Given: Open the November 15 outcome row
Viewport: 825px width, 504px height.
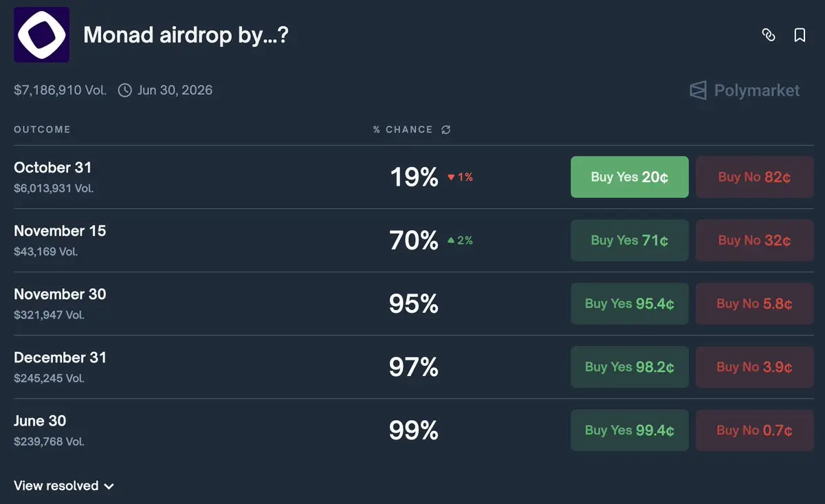Looking at the screenshot, I should [60, 231].
